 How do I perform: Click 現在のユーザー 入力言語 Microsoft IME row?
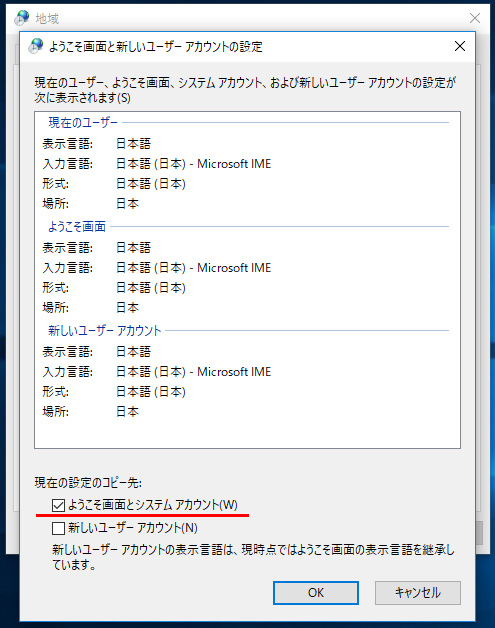click(x=157, y=164)
